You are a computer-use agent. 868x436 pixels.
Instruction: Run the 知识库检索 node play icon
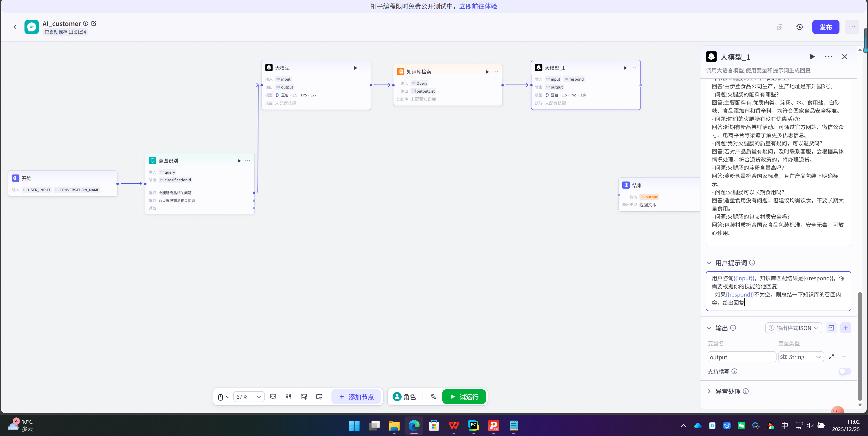tap(487, 72)
